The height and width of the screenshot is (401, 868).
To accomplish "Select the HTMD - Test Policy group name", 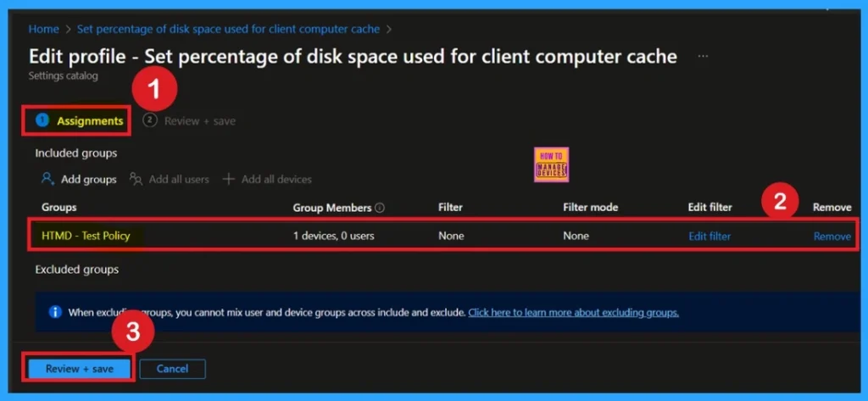I will (86, 236).
